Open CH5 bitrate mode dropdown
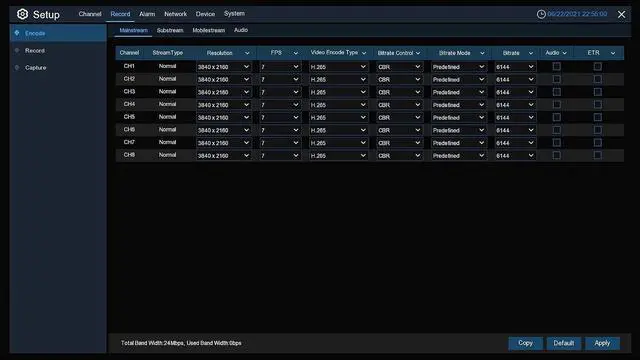This screenshot has width=640, height=360. [x=459, y=118]
